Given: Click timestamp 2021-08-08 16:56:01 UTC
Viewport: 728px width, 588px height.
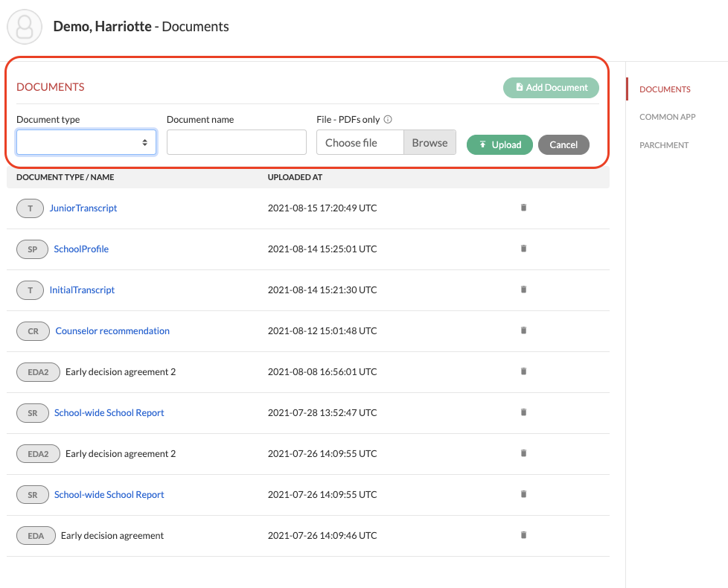Looking at the screenshot, I should pyautogui.click(x=322, y=371).
